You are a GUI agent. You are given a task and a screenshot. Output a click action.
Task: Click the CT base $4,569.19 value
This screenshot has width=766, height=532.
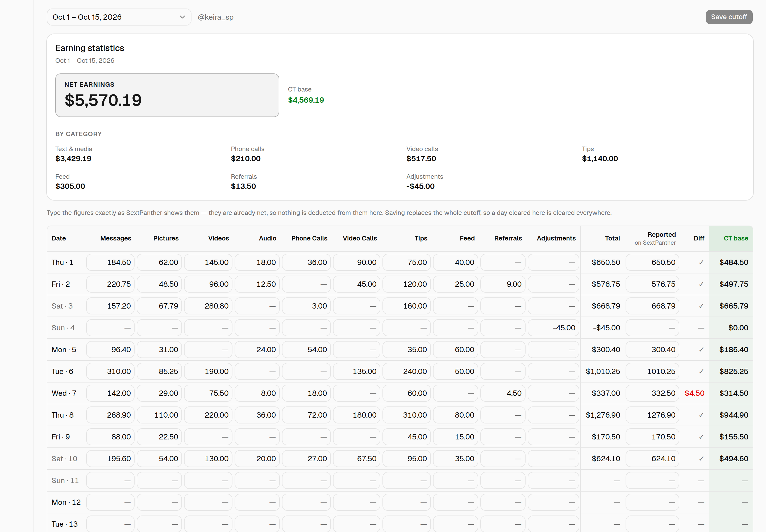pyautogui.click(x=306, y=100)
